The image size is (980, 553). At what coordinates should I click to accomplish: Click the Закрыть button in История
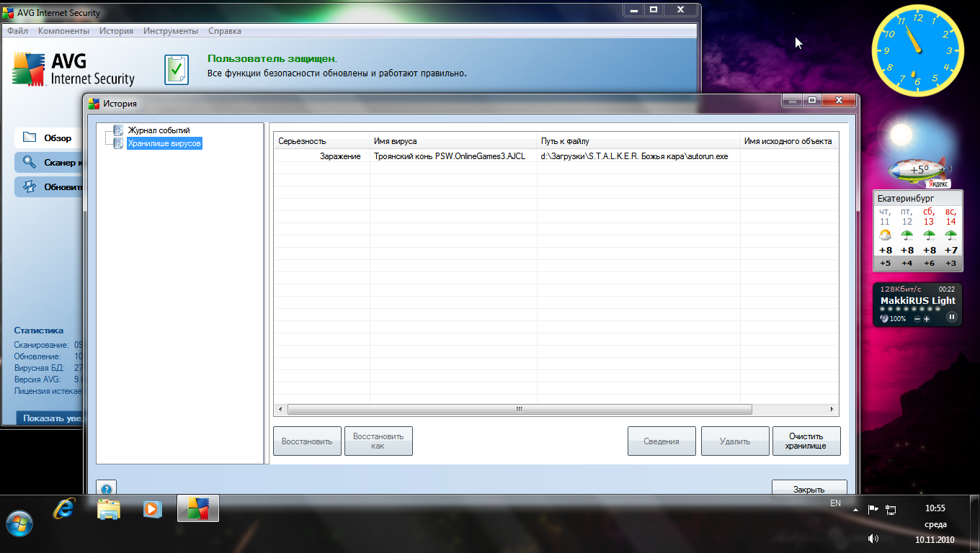tap(809, 487)
